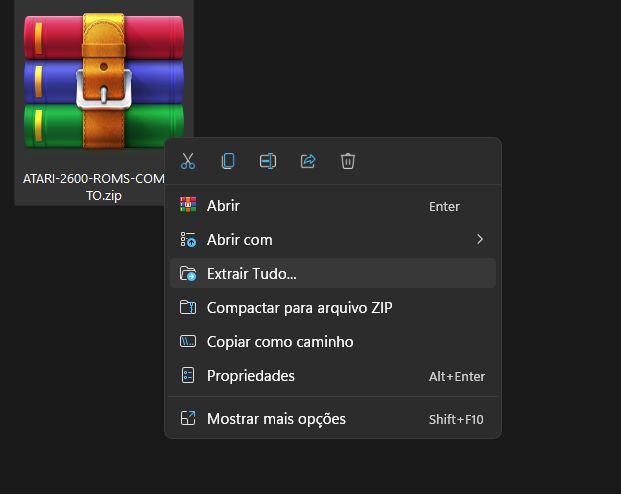Click the path icon beside Copiar como caminho
Image resolution: width=621 pixels, height=494 pixels.
(x=188, y=341)
